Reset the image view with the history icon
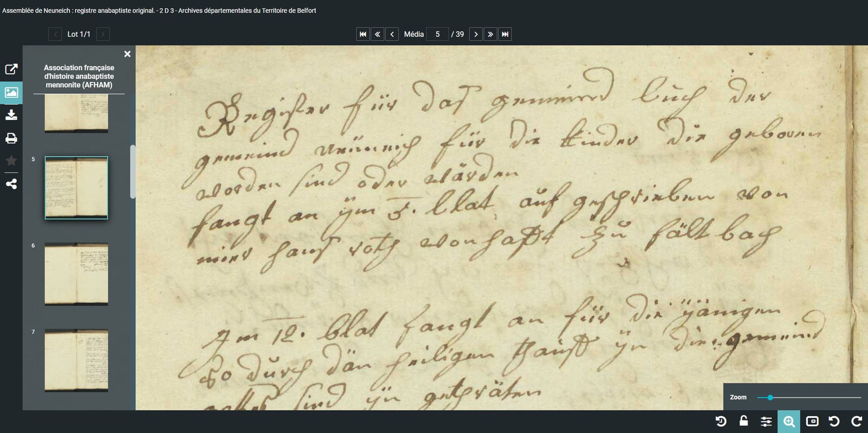 click(721, 421)
